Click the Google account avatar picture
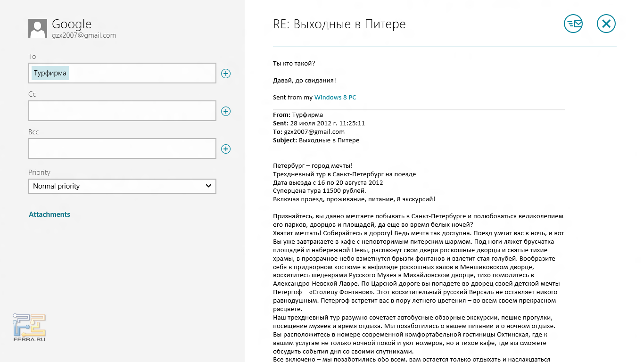644x362 pixels. [38, 28]
